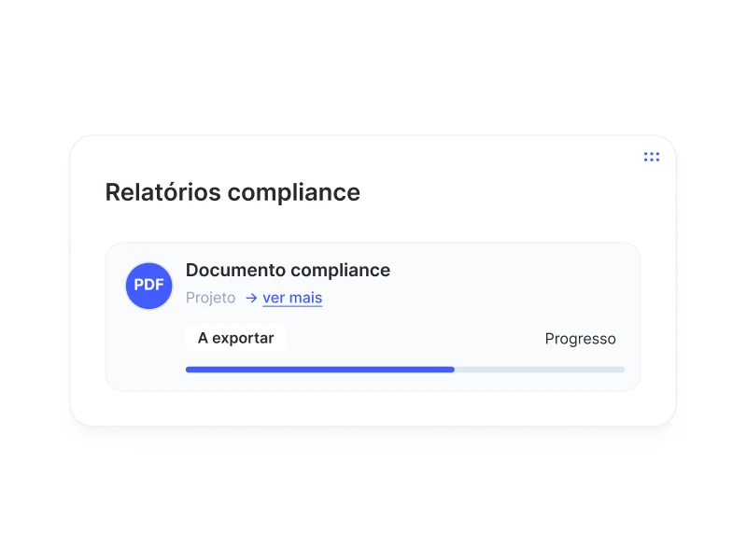Click the 'A exportar' status badge
The height and width of the screenshot is (560, 747).
(x=236, y=338)
